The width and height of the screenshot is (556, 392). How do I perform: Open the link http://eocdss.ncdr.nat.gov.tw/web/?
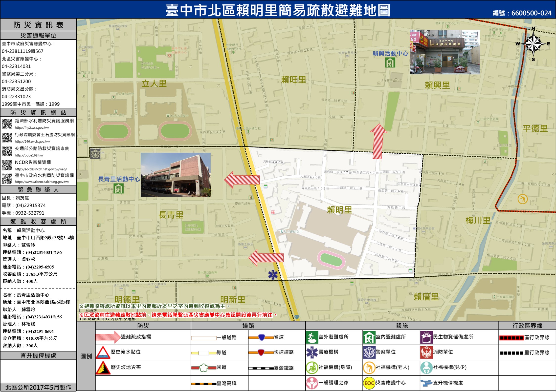[x=41, y=169]
